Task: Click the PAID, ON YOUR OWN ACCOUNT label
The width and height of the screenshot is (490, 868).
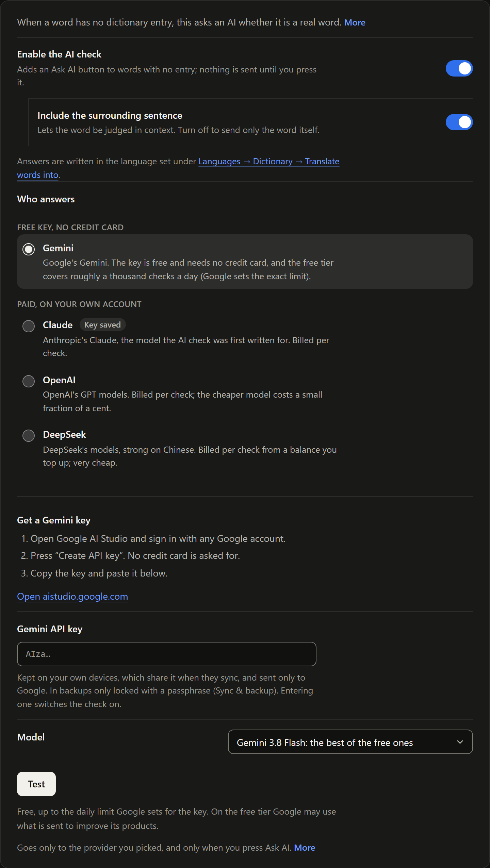Action: [79, 304]
